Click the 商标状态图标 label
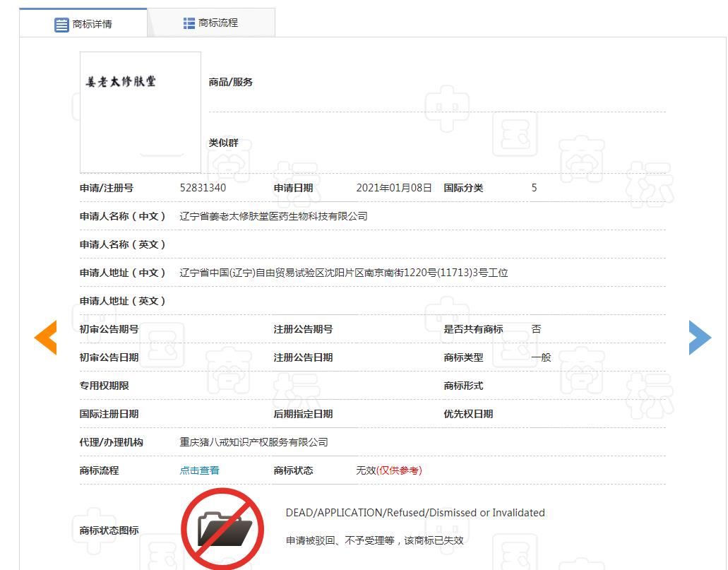Viewport: 728px width, 570px height. point(109,530)
